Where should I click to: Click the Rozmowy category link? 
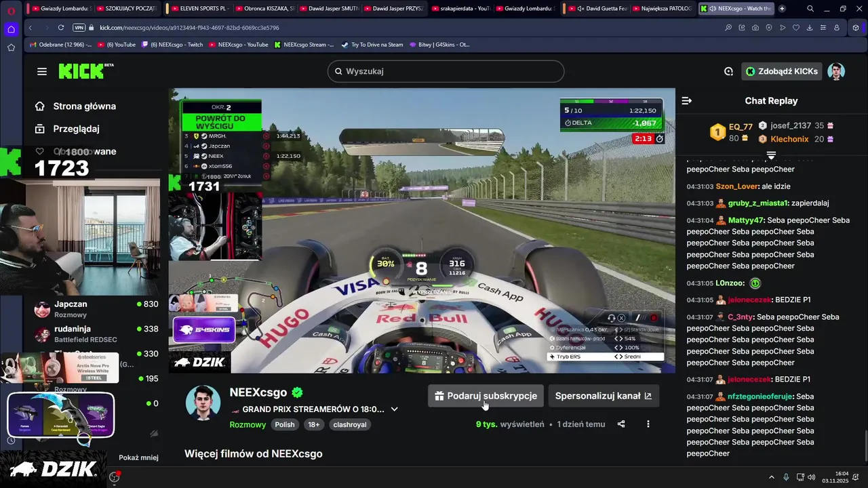click(x=248, y=425)
